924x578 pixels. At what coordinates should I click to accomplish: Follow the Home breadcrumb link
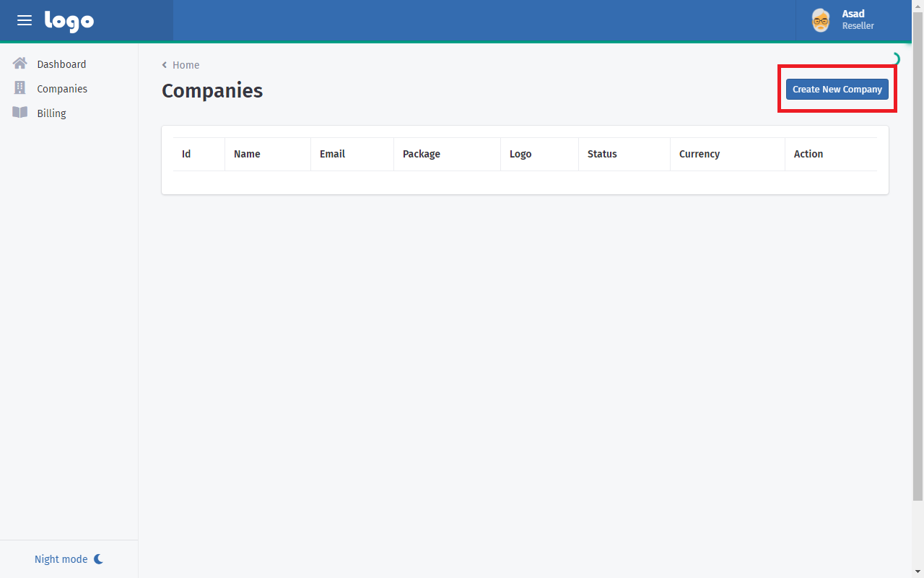pos(186,65)
